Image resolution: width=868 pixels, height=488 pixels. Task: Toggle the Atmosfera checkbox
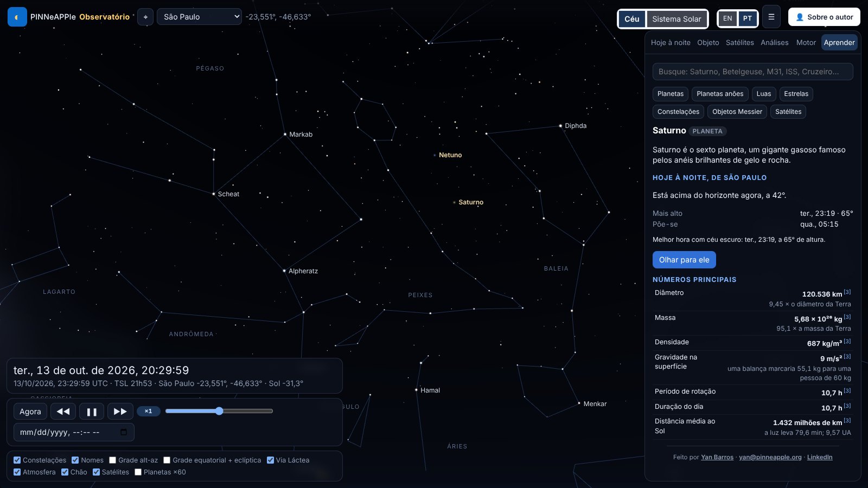coord(17,472)
